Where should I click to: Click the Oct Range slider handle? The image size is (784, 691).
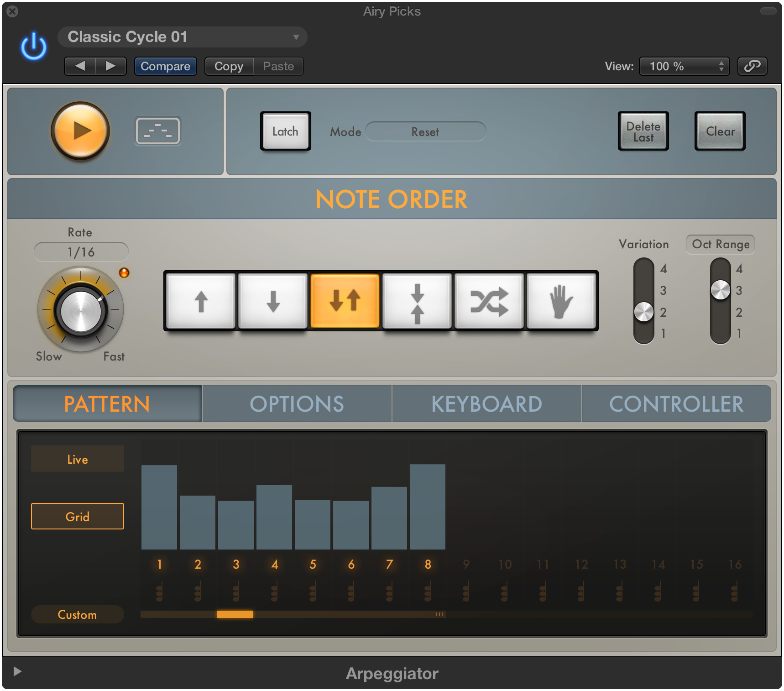click(x=721, y=290)
